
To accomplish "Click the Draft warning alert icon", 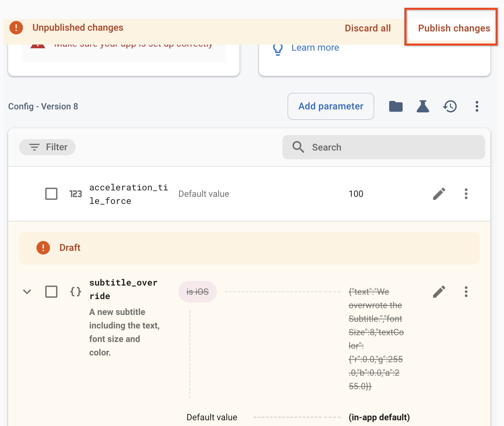I will pos(43,247).
